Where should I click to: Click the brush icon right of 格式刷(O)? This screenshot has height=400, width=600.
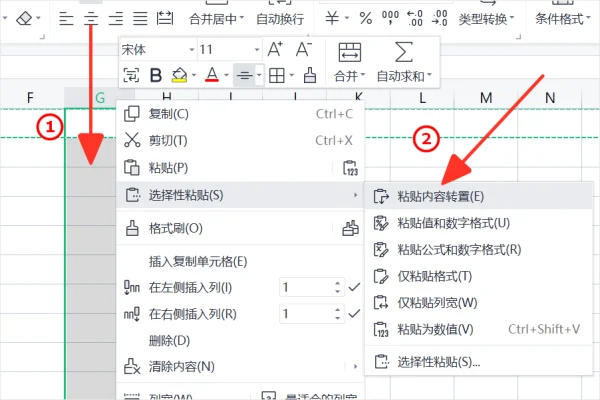pyautogui.click(x=350, y=229)
